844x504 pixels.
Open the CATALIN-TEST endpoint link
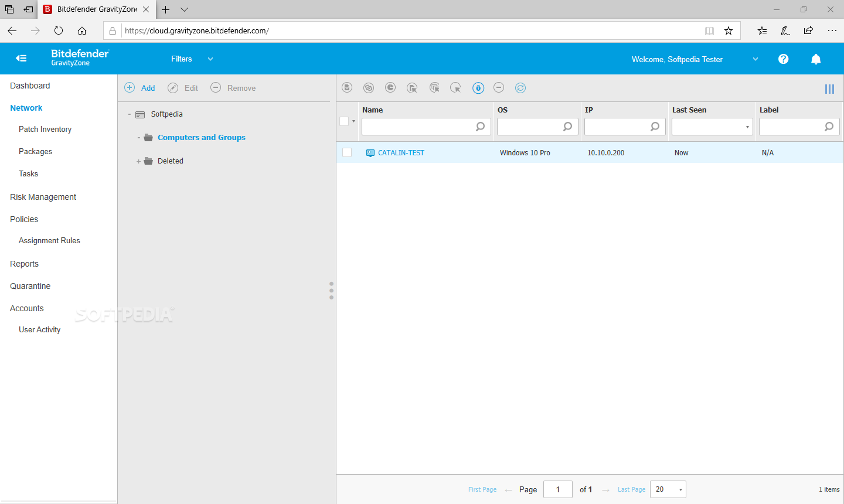[401, 152]
